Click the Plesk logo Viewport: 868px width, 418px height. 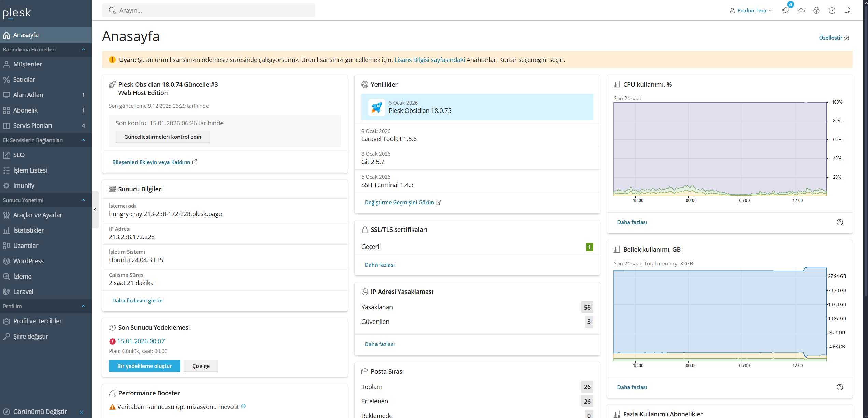click(x=17, y=13)
